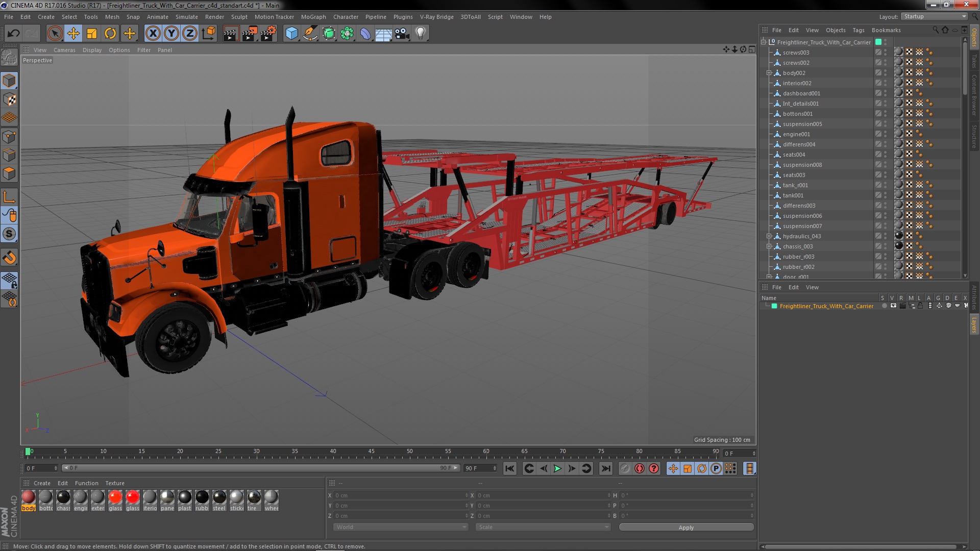Screen dimensions: 980x551
Task: Toggle Y axis lock
Action: click(x=171, y=34)
